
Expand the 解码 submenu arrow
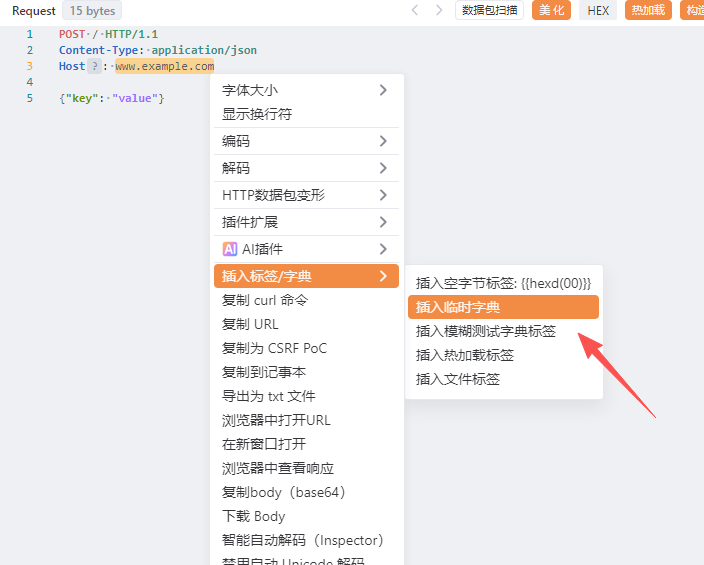pos(383,168)
